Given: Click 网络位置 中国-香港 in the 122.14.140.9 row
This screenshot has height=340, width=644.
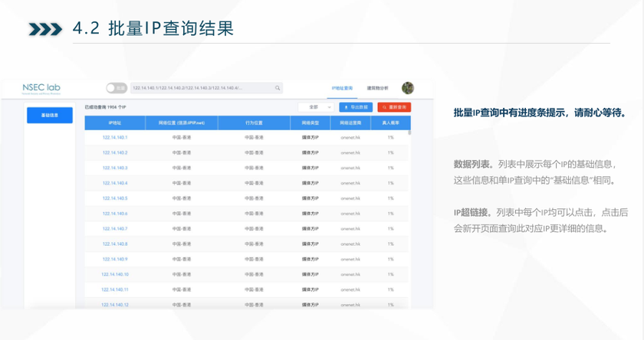Looking at the screenshot, I should [x=182, y=259].
